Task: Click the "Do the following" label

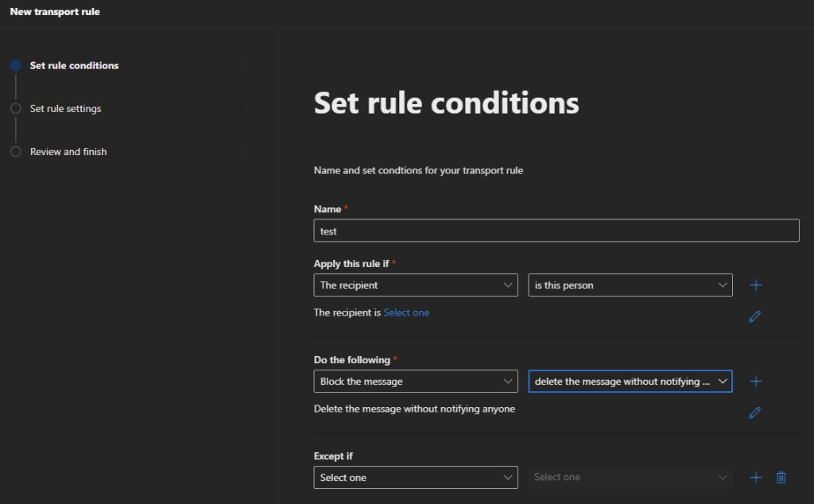Action: click(352, 359)
